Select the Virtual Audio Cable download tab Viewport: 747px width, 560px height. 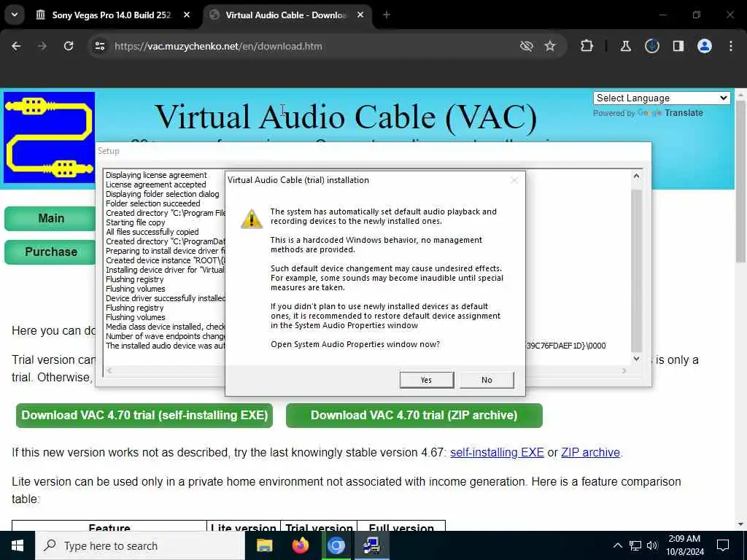click(x=286, y=15)
